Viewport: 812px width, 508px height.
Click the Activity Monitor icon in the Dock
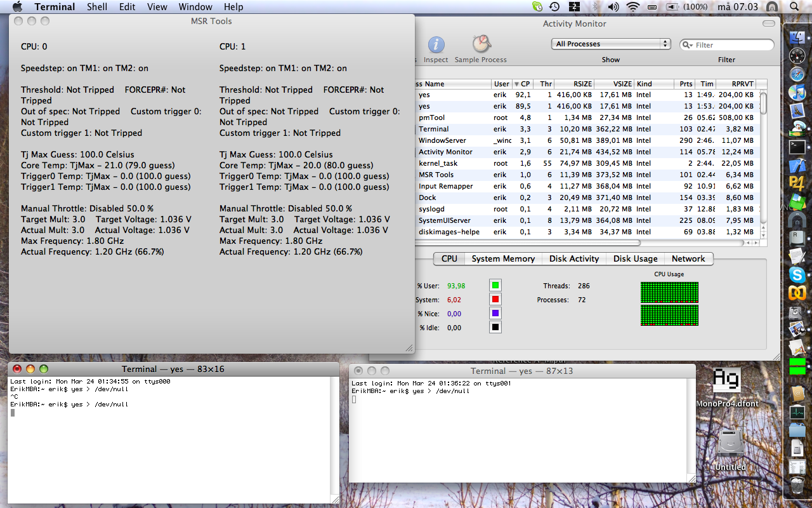pos(797,412)
